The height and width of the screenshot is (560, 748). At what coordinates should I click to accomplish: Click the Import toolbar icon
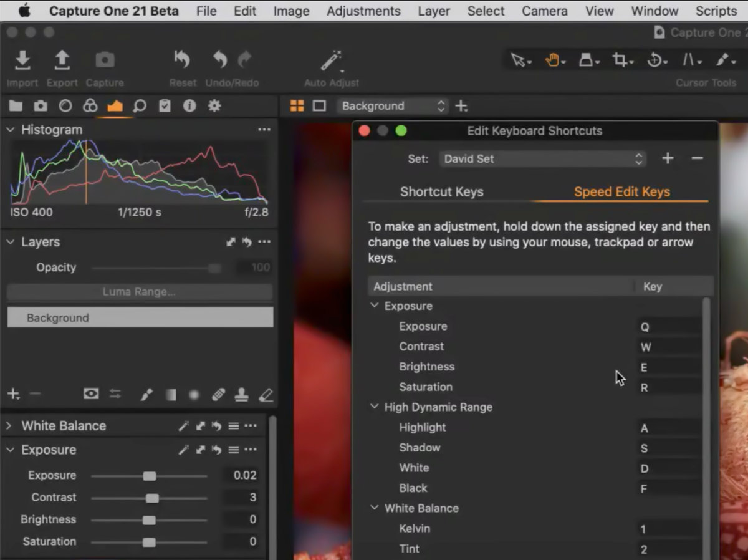pos(22,60)
